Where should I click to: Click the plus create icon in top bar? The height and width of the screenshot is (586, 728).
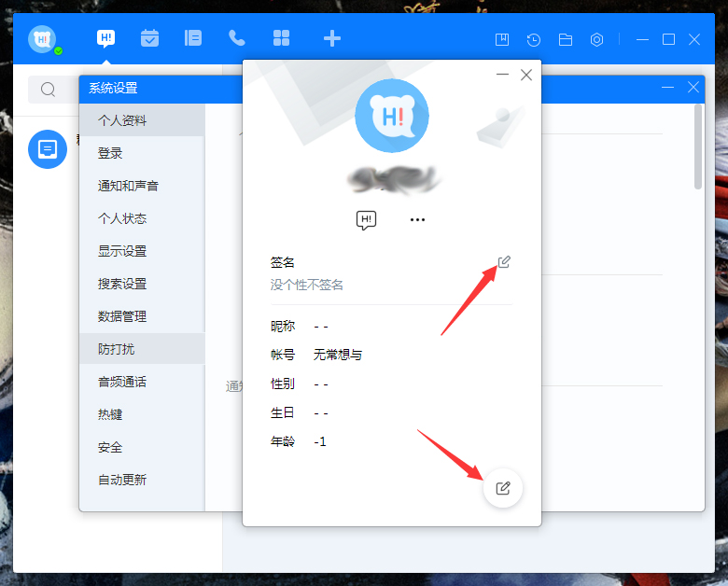tap(332, 38)
